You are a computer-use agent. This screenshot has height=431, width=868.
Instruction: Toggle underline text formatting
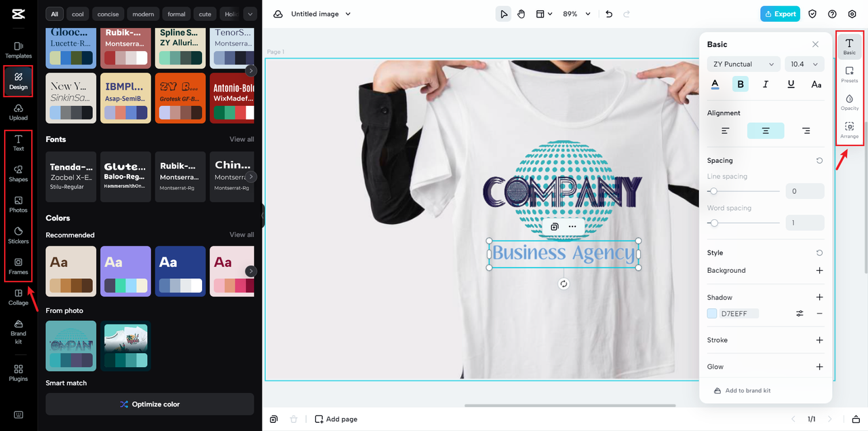791,84
